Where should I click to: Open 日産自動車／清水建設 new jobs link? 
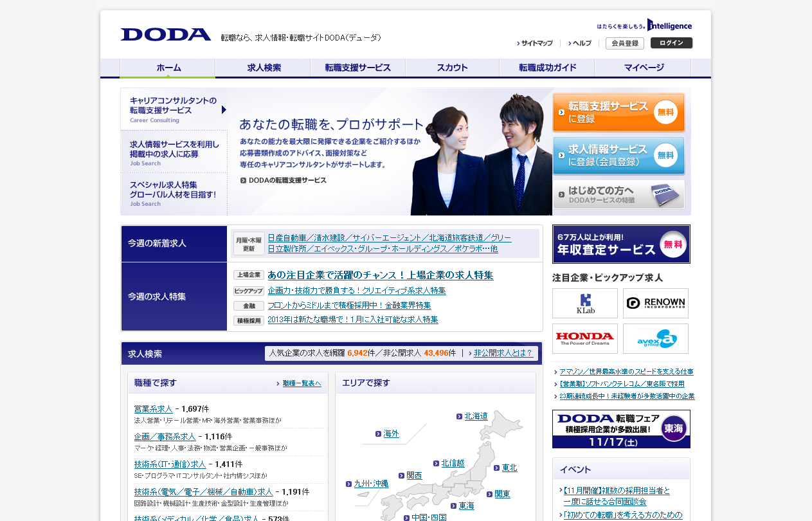[x=390, y=238]
